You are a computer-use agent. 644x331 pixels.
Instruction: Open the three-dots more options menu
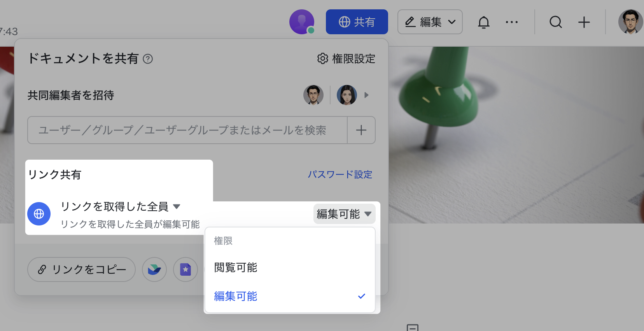(x=511, y=22)
